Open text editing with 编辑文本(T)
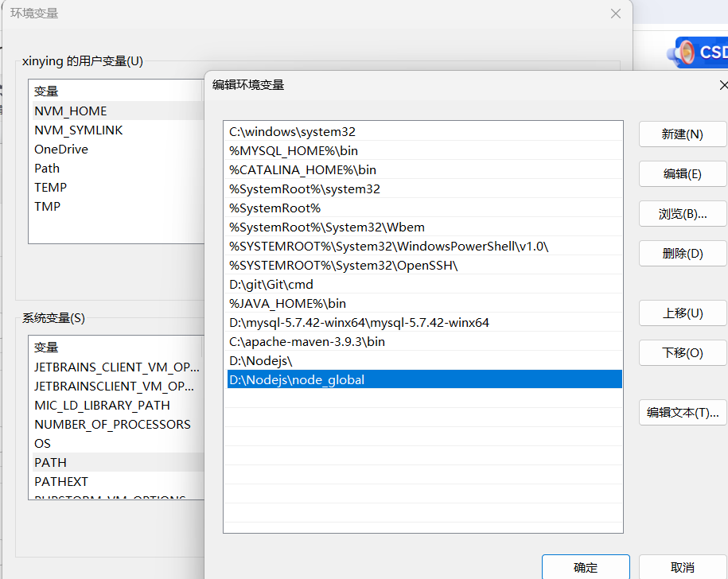This screenshot has width=728, height=579. (682, 412)
